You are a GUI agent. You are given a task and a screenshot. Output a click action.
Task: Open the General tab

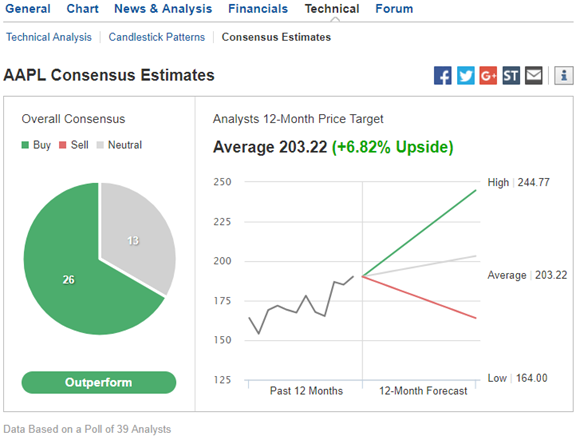tap(28, 8)
